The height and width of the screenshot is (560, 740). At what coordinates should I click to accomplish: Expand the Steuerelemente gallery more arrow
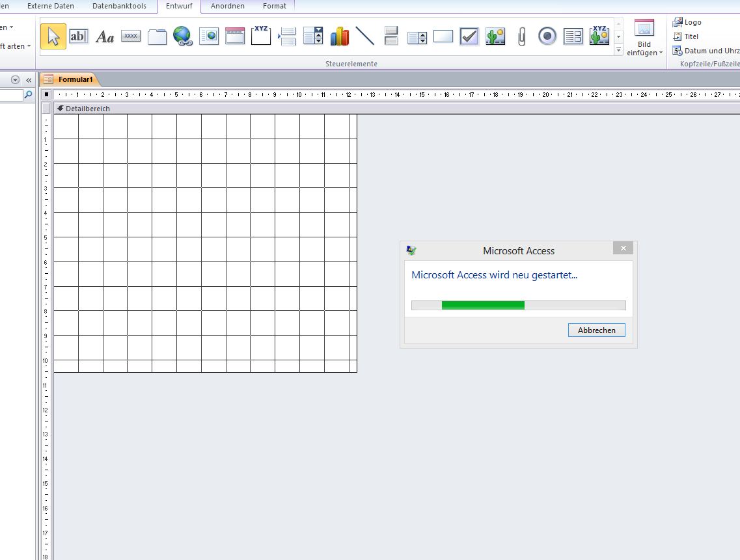pyautogui.click(x=619, y=49)
